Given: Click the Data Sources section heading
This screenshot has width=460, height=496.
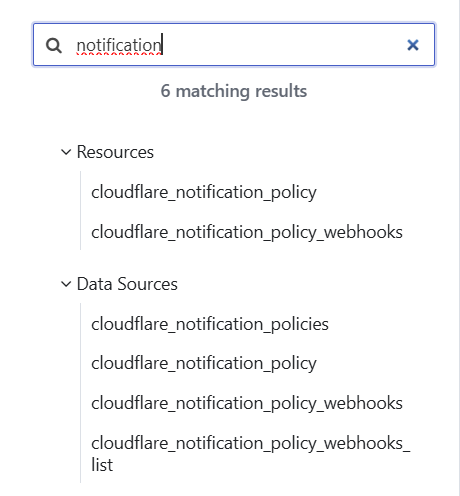Looking at the screenshot, I should [x=127, y=284].
